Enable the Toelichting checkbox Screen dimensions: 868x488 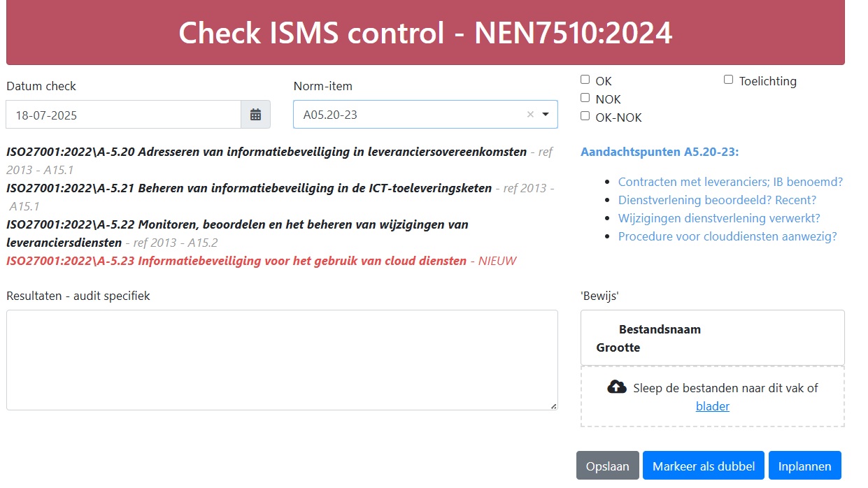[728, 80]
